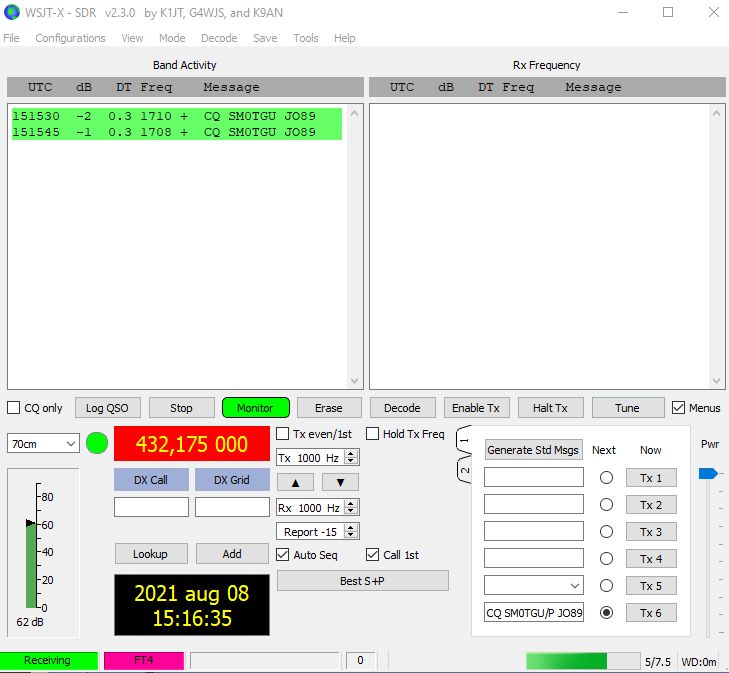Uncheck the Auto Seq checkbox
Image resolution: width=729 pixels, height=673 pixels.
pyautogui.click(x=283, y=554)
